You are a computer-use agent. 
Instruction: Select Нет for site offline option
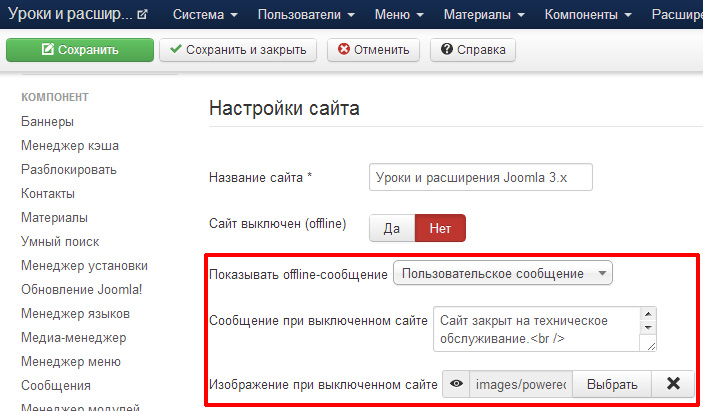click(440, 228)
